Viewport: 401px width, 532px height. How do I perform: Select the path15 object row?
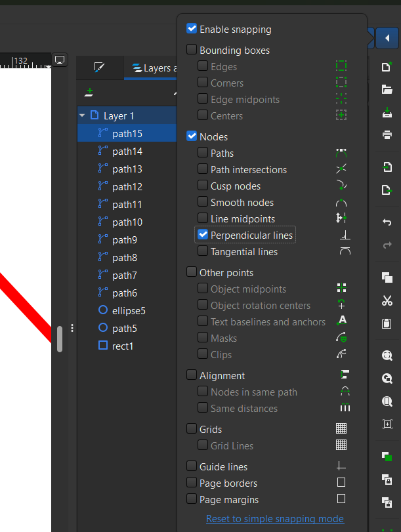[127, 133]
